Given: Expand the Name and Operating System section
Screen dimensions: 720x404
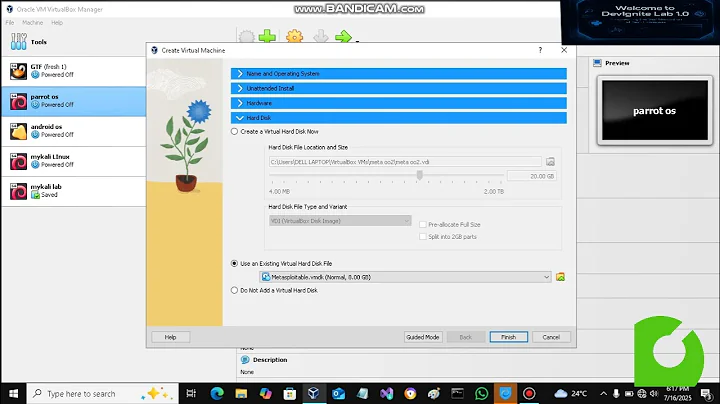Looking at the screenshot, I should 399,73.
